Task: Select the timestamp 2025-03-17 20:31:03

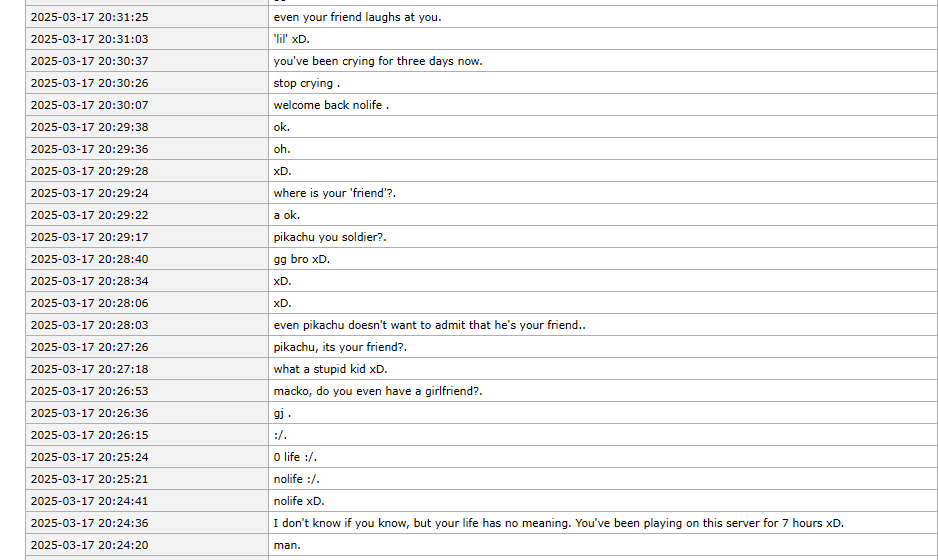Action: 89,39
